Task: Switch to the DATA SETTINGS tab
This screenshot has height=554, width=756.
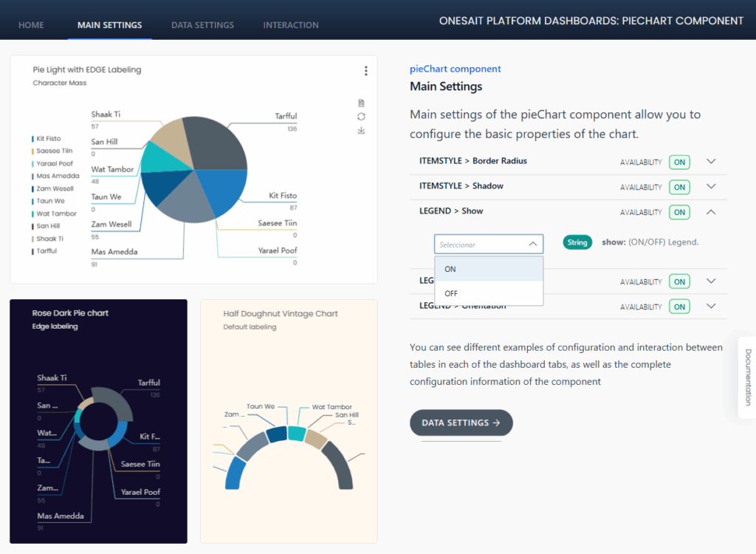Action: click(202, 25)
